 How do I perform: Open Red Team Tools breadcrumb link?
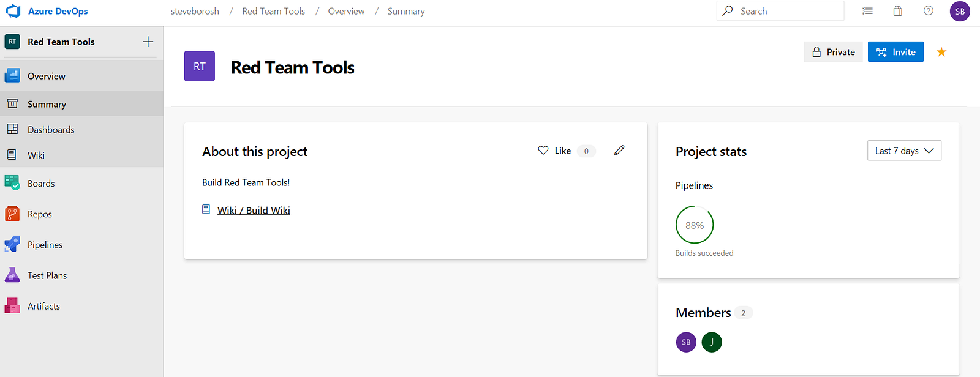273,11
